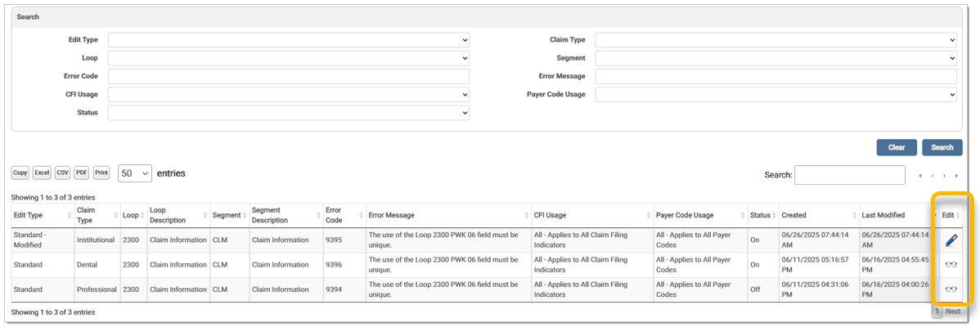
Task: Export the table using the Excel button
Action: 42,173
